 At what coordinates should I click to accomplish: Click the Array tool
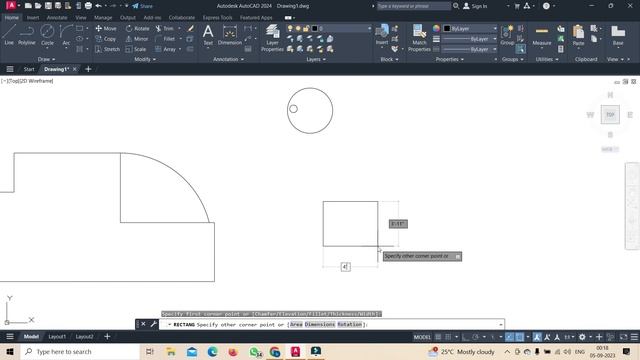coord(165,49)
